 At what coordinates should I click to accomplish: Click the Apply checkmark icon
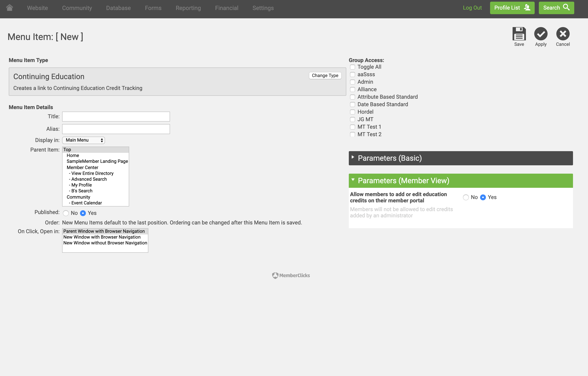pyautogui.click(x=541, y=34)
